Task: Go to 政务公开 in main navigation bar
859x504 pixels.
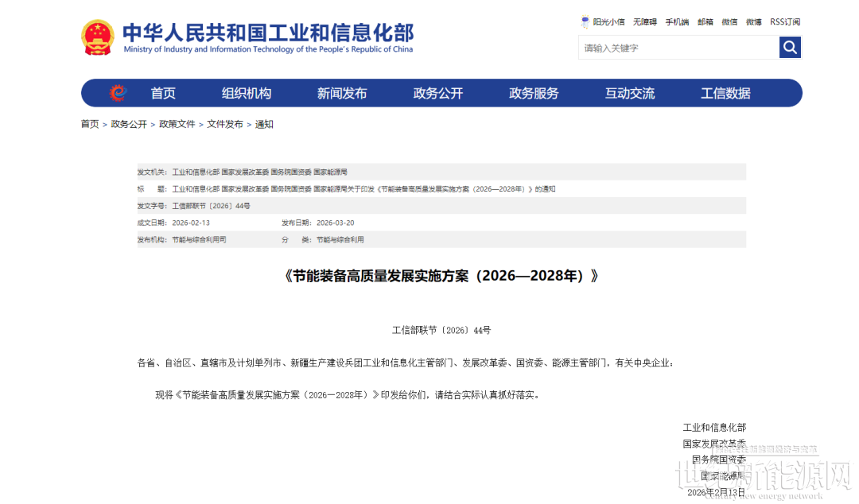Action: pyautogui.click(x=438, y=93)
